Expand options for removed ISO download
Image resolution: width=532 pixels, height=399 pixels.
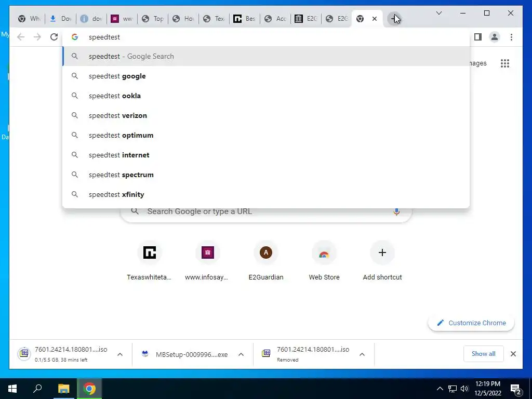[362, 354]
